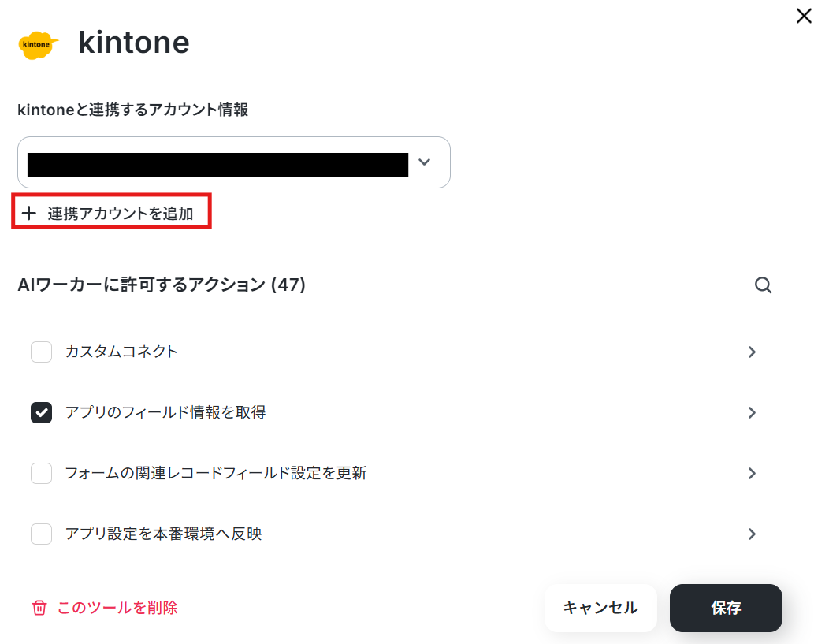Open the account dropdown chevron

424,162
